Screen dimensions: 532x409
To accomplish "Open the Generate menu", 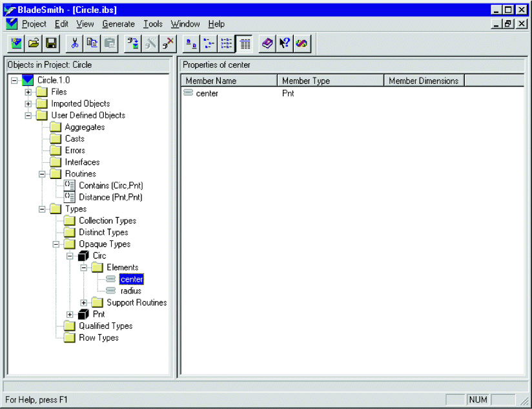I will point(118,24).
